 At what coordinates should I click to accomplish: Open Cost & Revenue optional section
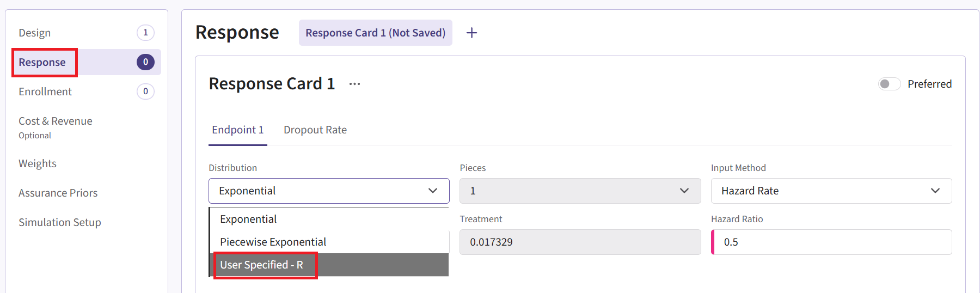(56, 127)
